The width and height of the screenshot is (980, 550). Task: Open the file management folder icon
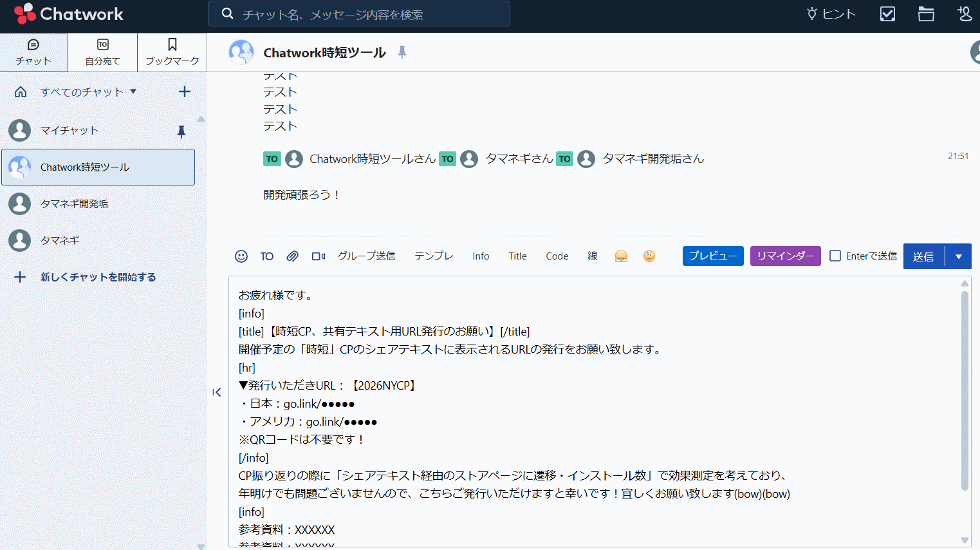[926, 14]
